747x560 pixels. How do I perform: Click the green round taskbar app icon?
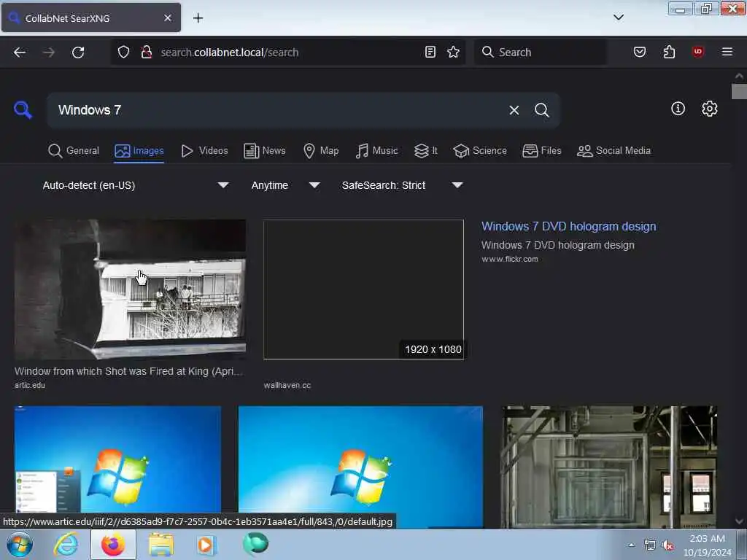coord(256,544)
